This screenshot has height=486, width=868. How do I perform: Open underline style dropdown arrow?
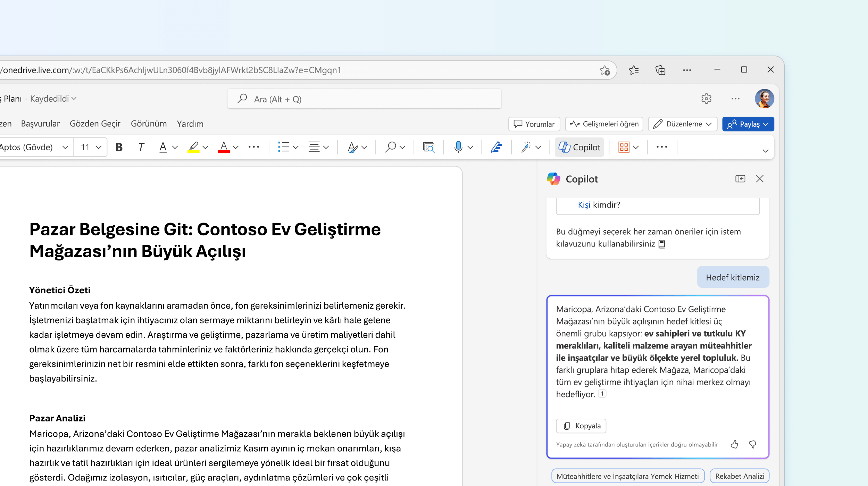tap(175, 148)
